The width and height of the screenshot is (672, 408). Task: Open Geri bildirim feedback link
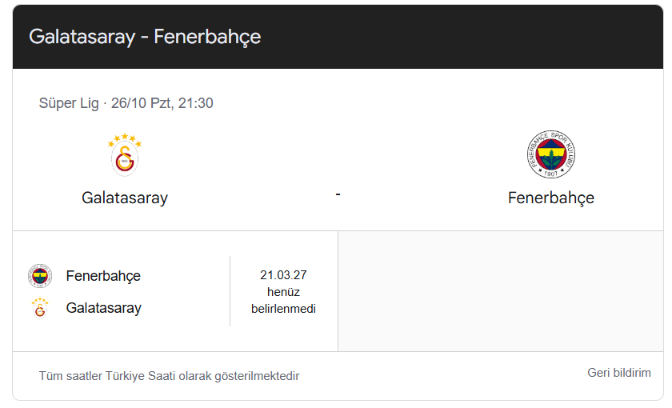tap(619, 373)
